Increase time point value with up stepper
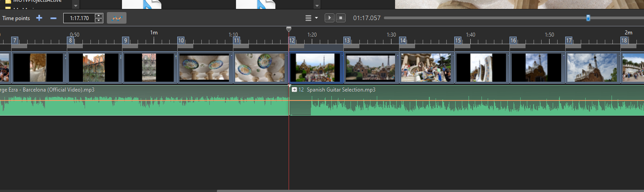 click(99, 16)
